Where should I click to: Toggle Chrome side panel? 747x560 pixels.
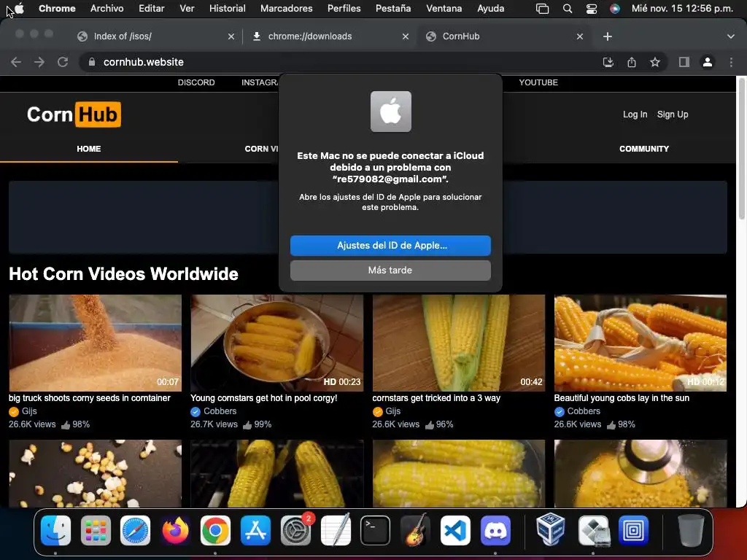click(684, 62)
